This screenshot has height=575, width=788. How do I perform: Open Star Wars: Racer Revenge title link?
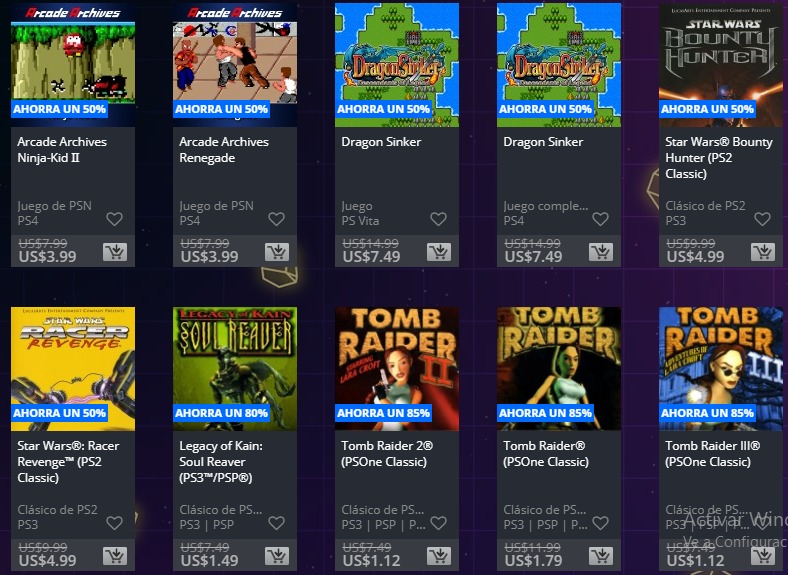[68, 461]
